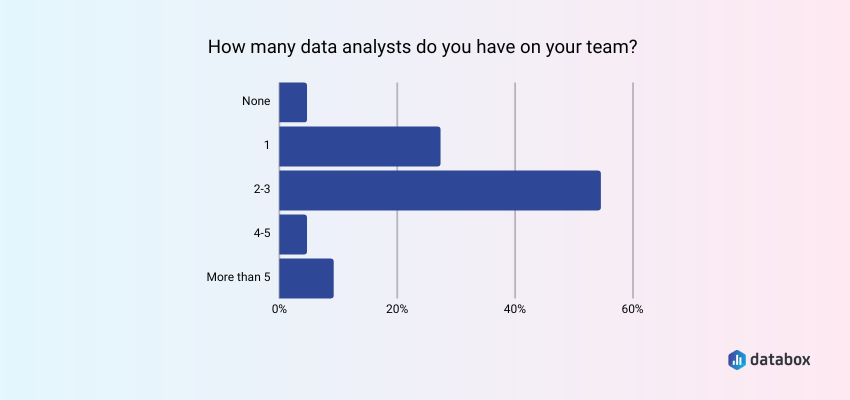Click the databox brand name text
This screenshot has width=850, height=400.
coord(783,358)
